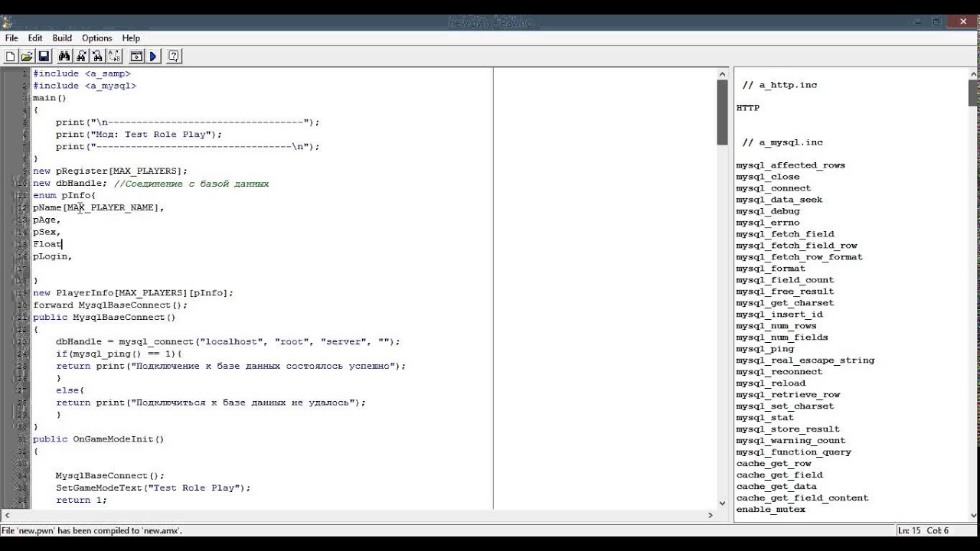
Task: Select mysql_store_result in the function list
Action: [788, 429]
